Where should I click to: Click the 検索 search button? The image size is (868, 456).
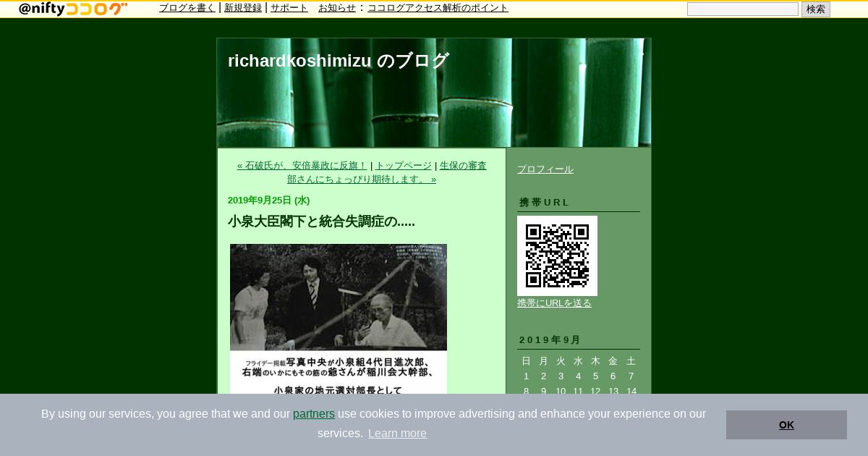tap(816, 9)
